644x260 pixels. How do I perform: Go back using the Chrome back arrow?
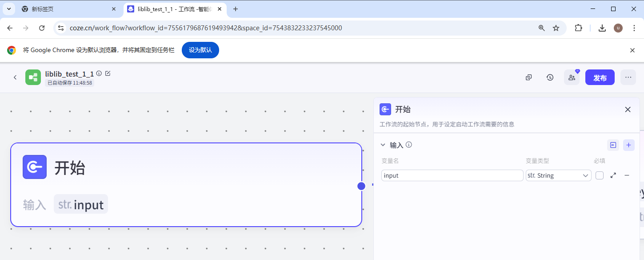(x=10, y=28)
